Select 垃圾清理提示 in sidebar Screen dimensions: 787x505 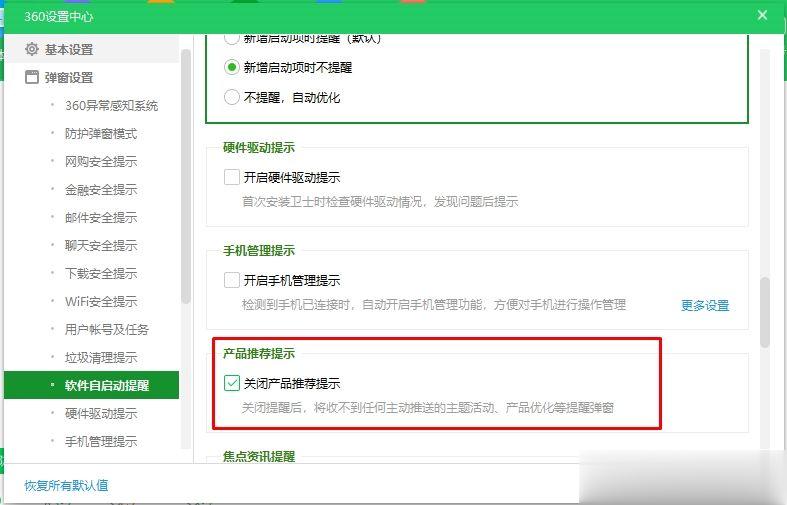pyautogui.click(x=101, y=357)
